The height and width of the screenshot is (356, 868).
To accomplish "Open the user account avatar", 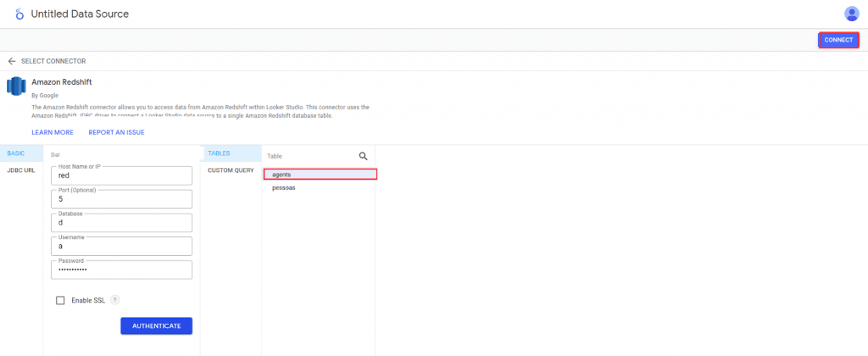I will [852, 14].
